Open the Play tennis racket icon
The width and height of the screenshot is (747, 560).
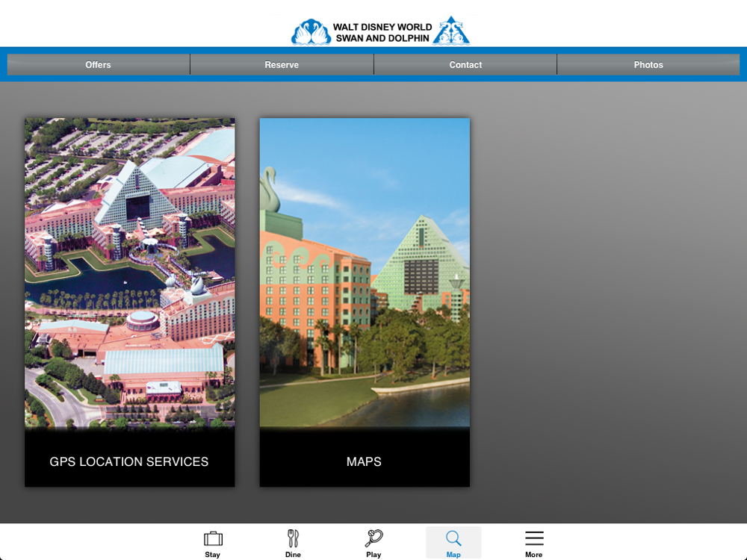tap(374, 538)
